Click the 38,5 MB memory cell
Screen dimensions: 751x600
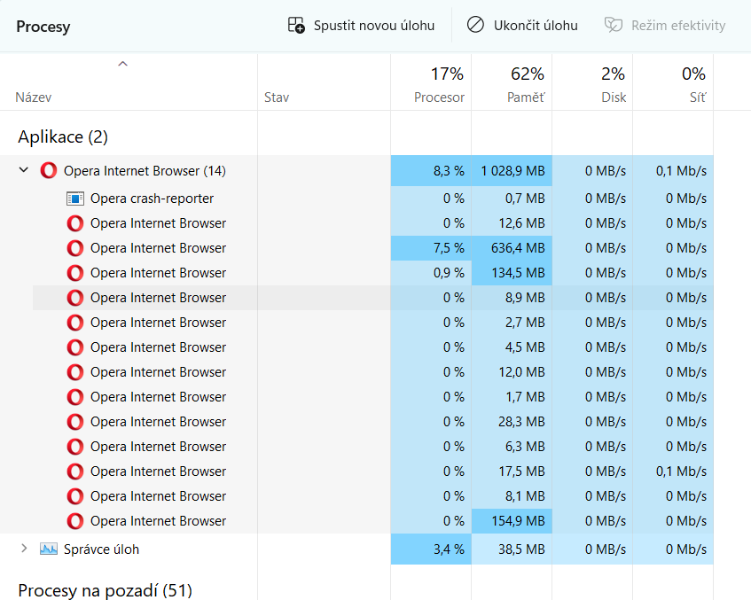click(x=512, y=549)
